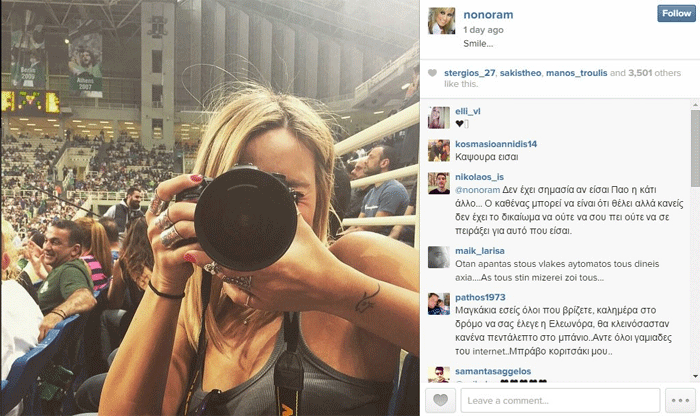The height and width of the screenshot is (416, 700).
Task: Click maik_larisa's avatar thumbnail
Action: coord(439,257)
